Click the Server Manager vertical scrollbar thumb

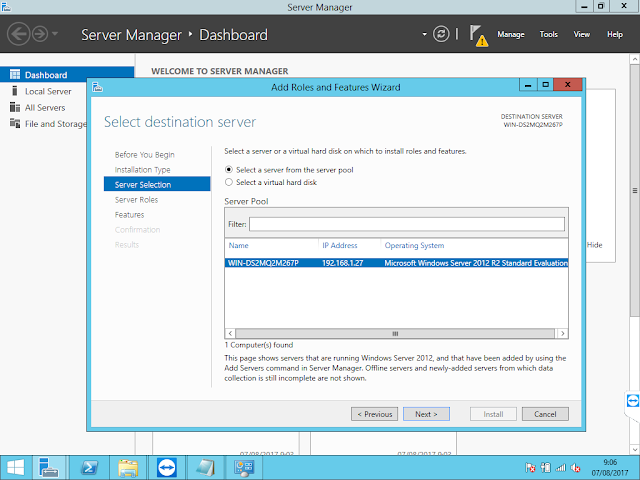pyautogui.click(x=635, y=190)
